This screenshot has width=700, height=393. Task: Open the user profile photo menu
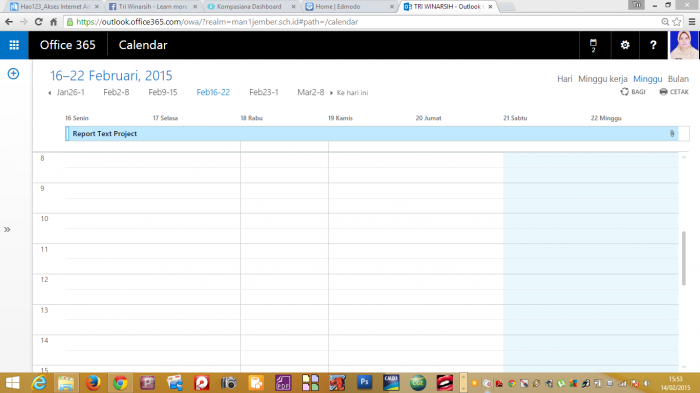coord(684,45)
